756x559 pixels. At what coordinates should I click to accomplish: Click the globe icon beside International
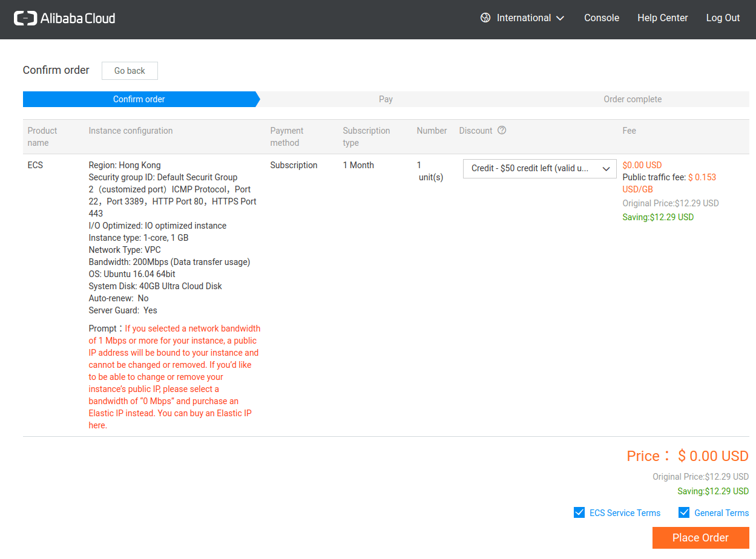click(485, 18)
